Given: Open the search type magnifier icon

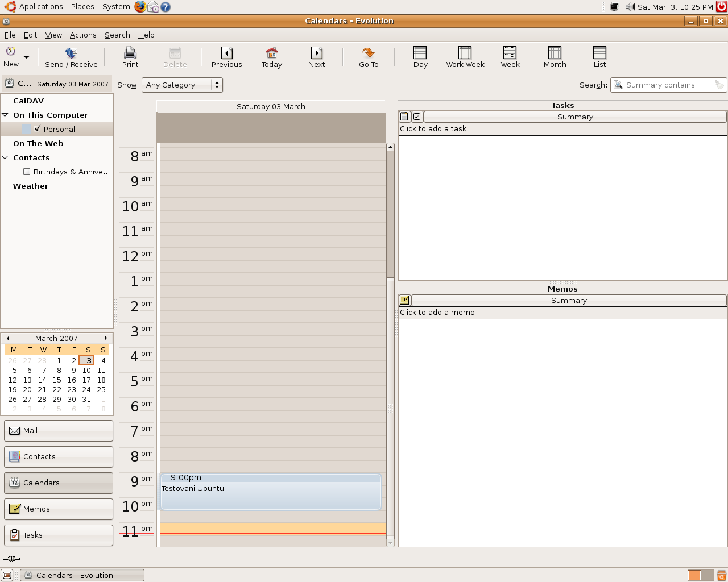Looking at the screenshot, I should tap(618, 85).
